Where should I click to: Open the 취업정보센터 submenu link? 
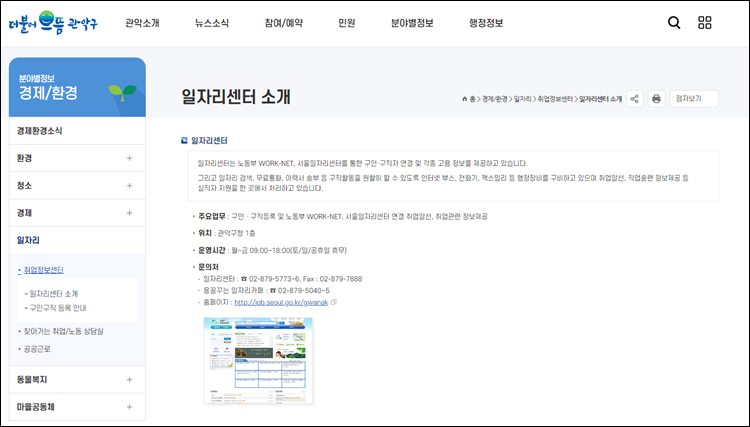44,270
